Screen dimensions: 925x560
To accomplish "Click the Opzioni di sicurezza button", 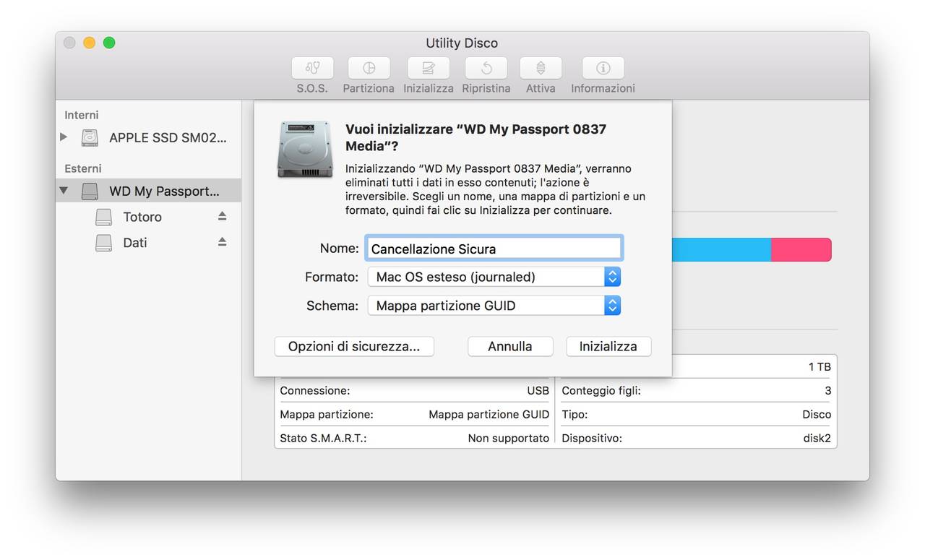I will pyautogui.click(x=354, y=346).
